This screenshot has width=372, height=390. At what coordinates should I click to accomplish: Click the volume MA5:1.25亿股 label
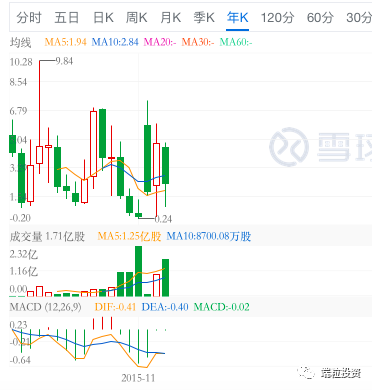tap(129, 236)
